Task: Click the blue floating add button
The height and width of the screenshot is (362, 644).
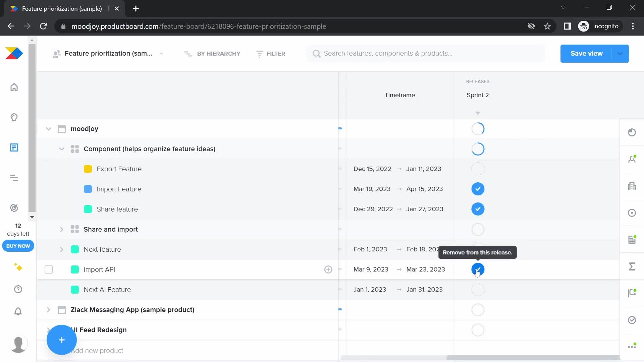Action: coord(62,340)
